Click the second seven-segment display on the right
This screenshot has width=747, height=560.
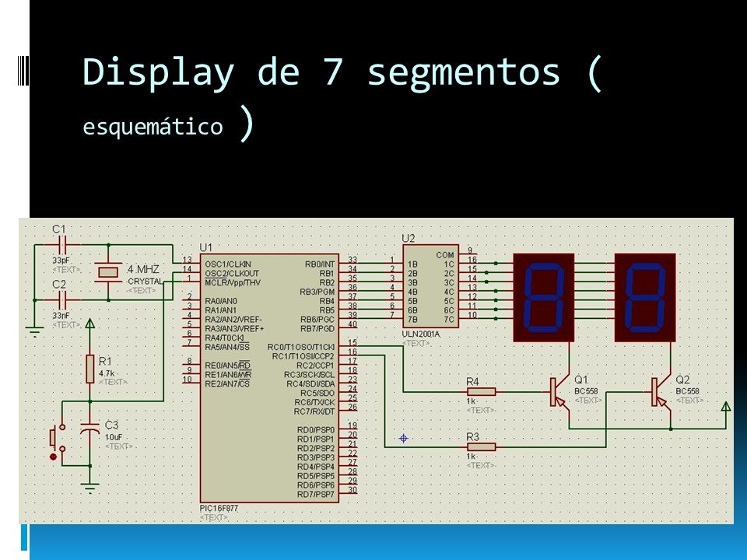(645, 298)
